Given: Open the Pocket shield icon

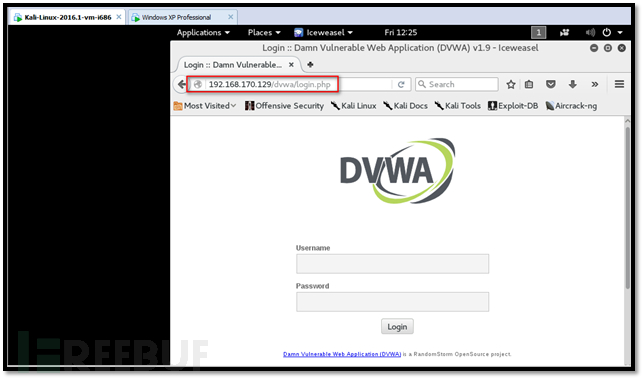Looking at the screenshot, I should pyautogui.click(x=550, y=84).
